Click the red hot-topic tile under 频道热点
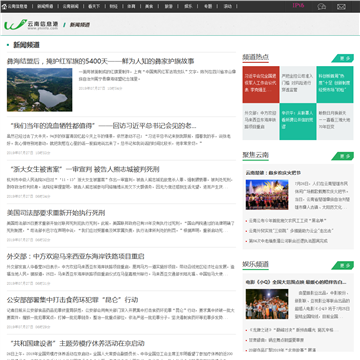 pos(261,84)
